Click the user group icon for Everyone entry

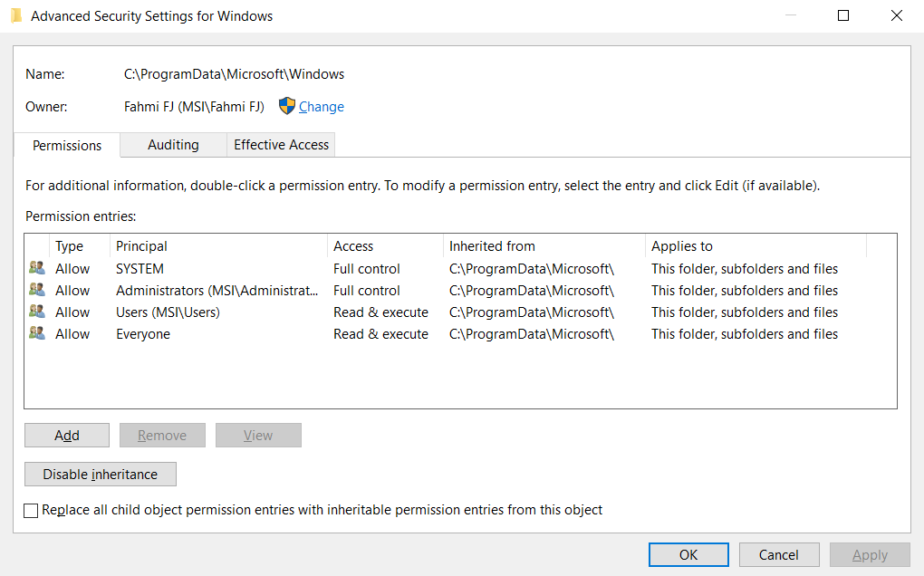click(x=36, y=333)
